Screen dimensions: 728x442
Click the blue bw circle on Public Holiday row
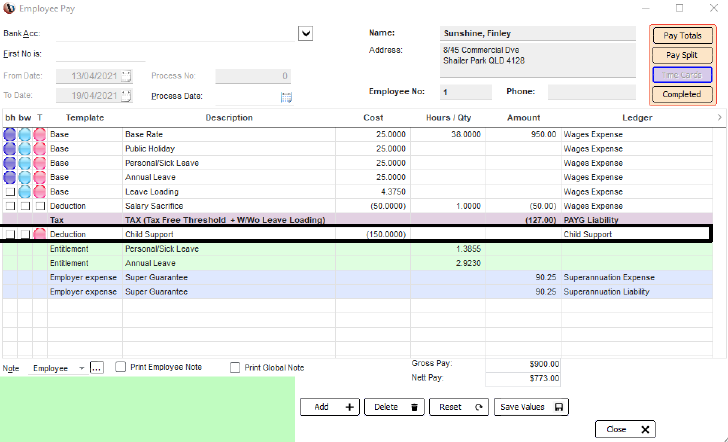[x=25, y=149]
